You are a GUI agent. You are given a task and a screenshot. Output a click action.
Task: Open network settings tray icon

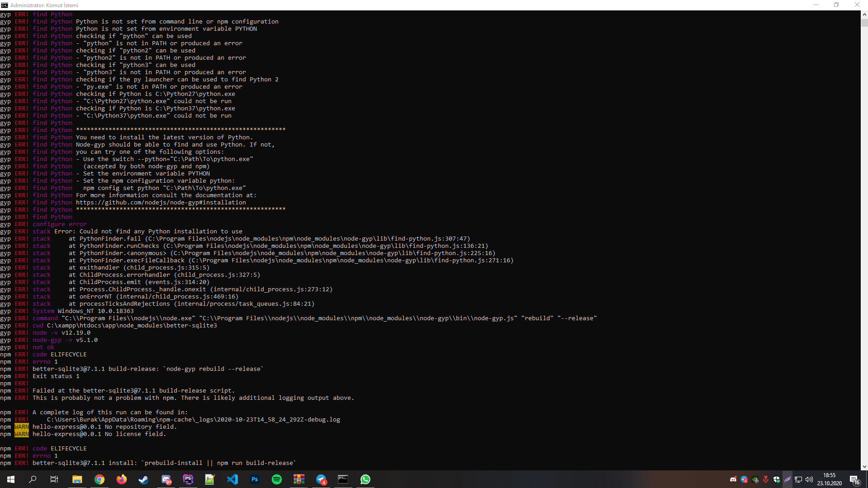798,479
